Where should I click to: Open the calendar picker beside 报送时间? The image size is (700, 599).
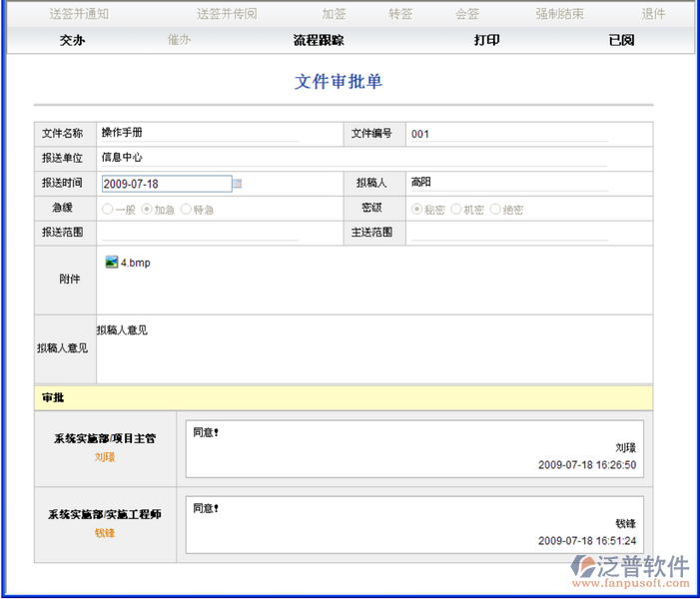point(238,184)
